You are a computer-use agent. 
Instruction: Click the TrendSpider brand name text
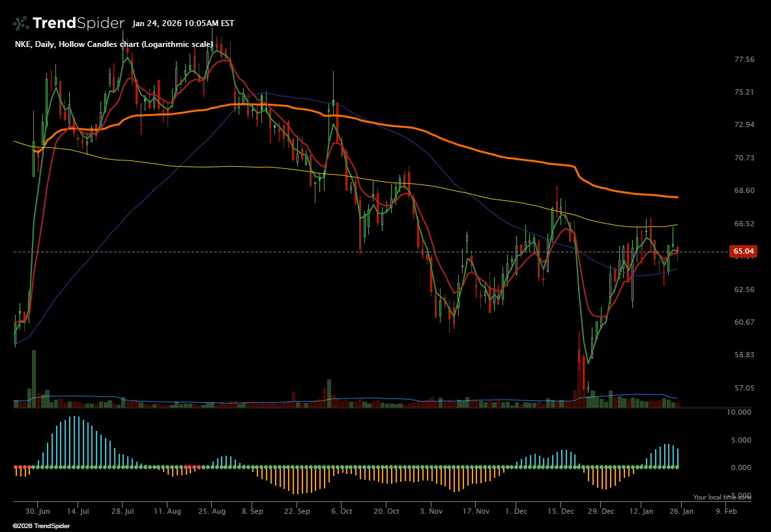click(x=78, y=23)
